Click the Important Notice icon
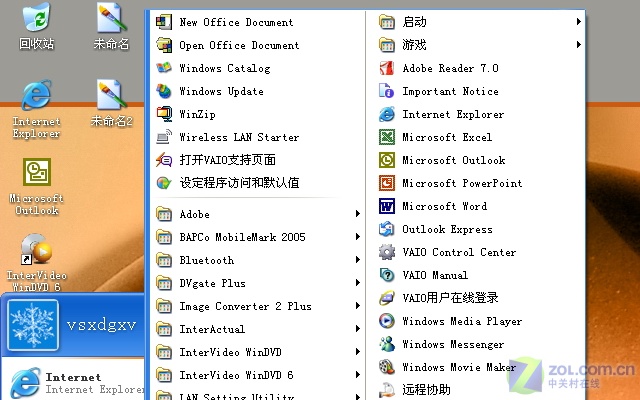Screen dimensions: 640x400 pyautogui.click(x=387, y=91)
